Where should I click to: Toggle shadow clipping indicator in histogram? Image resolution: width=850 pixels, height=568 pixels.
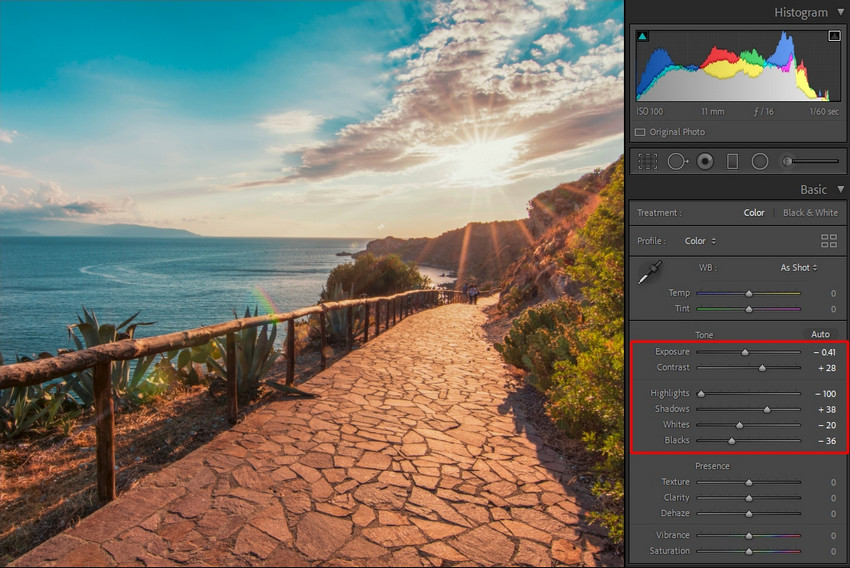pyautogui.click(x=642, y=36)
